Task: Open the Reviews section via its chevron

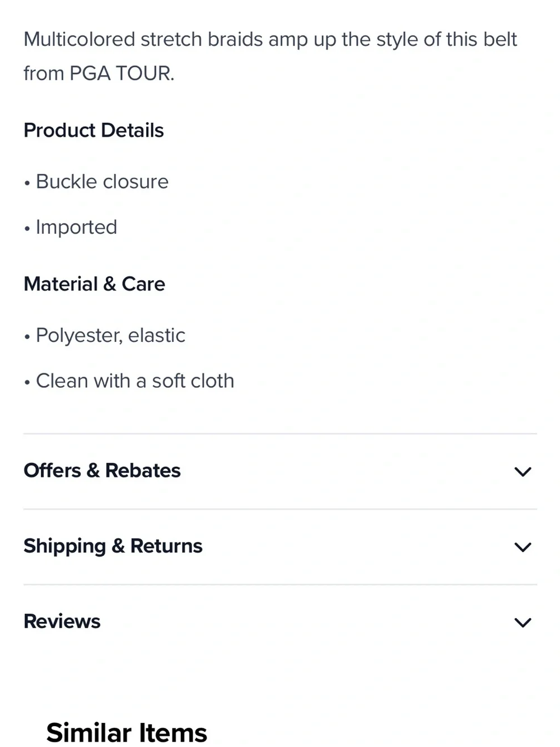Action: coord(522,623)
